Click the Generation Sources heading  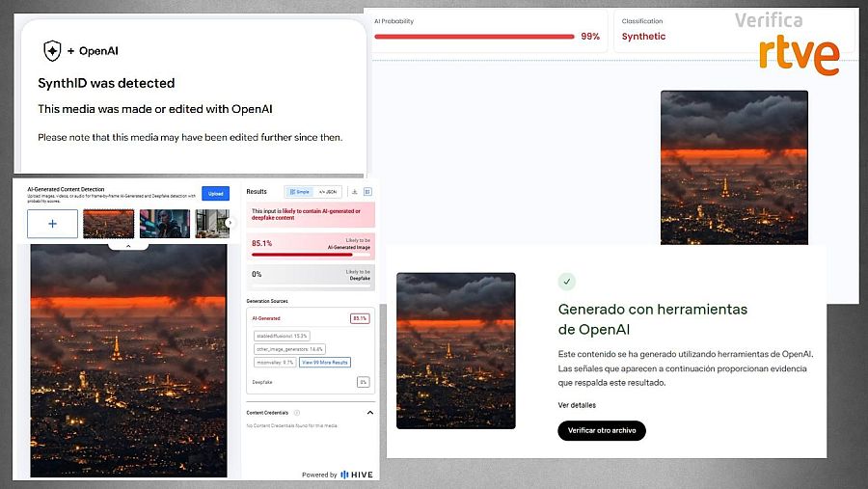(267, 301)
